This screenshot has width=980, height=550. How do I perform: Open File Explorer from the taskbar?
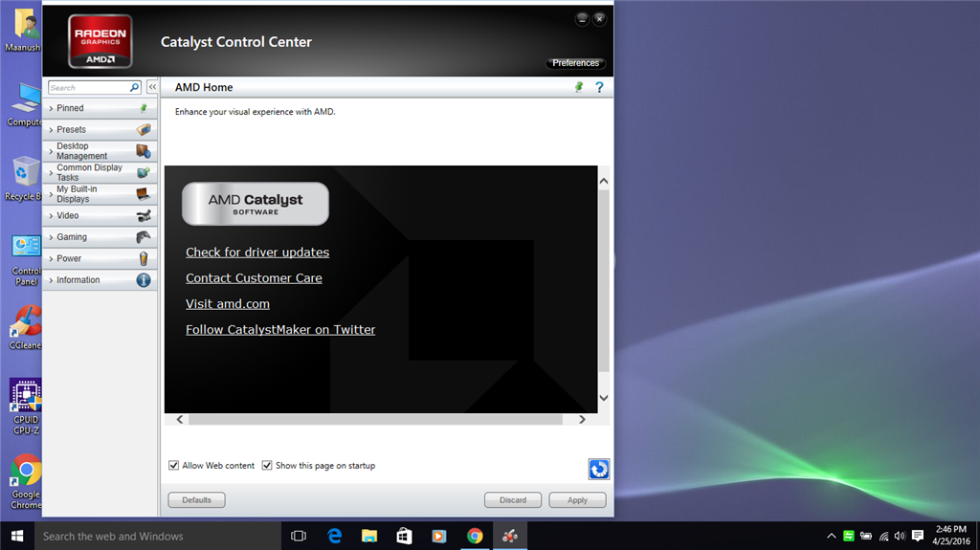(x=369, y=536)
